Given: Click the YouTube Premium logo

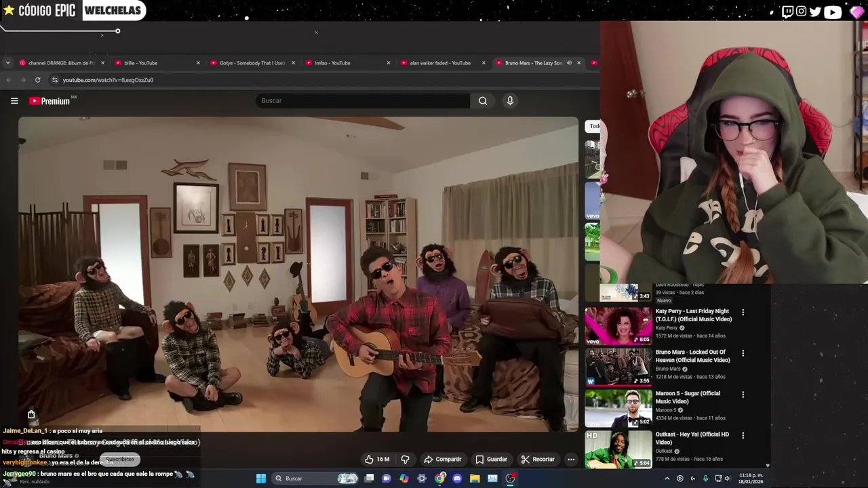Looking at the screenshot, I should (50, 101).
